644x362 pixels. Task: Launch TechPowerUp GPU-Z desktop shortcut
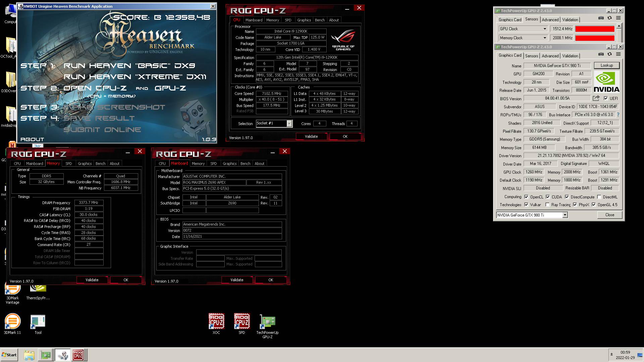[267, 326]
